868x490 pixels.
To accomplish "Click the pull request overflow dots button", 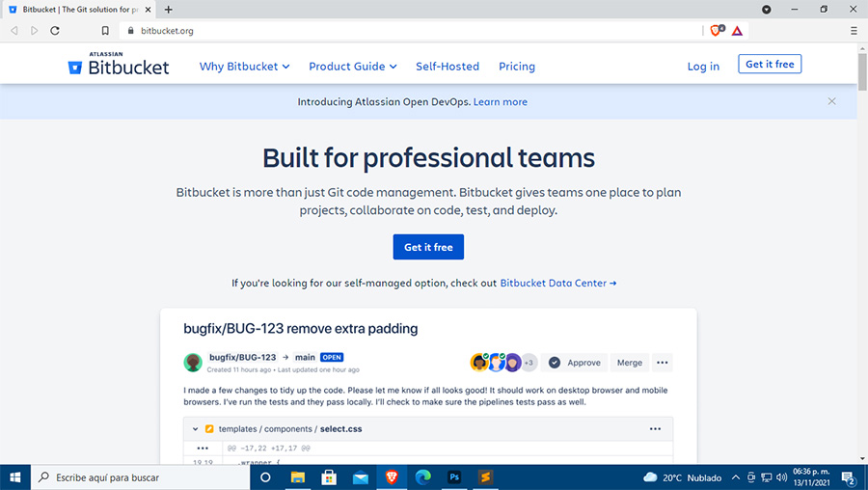I will [662, 363].
